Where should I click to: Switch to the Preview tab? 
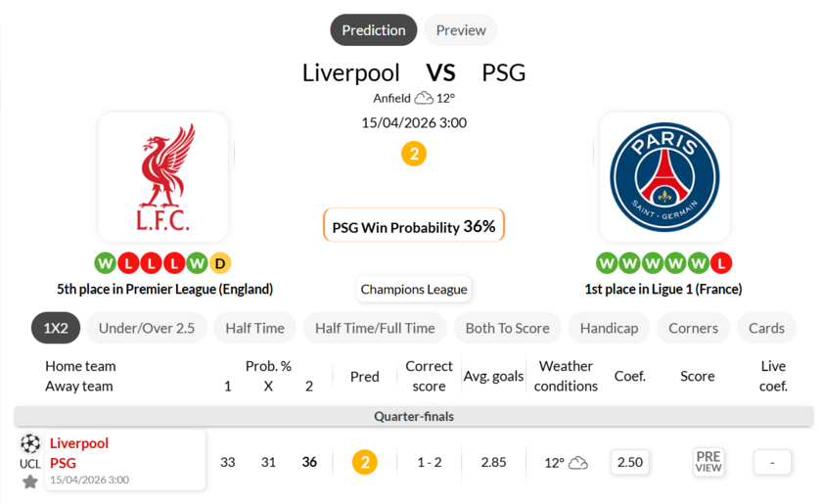(461, 30)
